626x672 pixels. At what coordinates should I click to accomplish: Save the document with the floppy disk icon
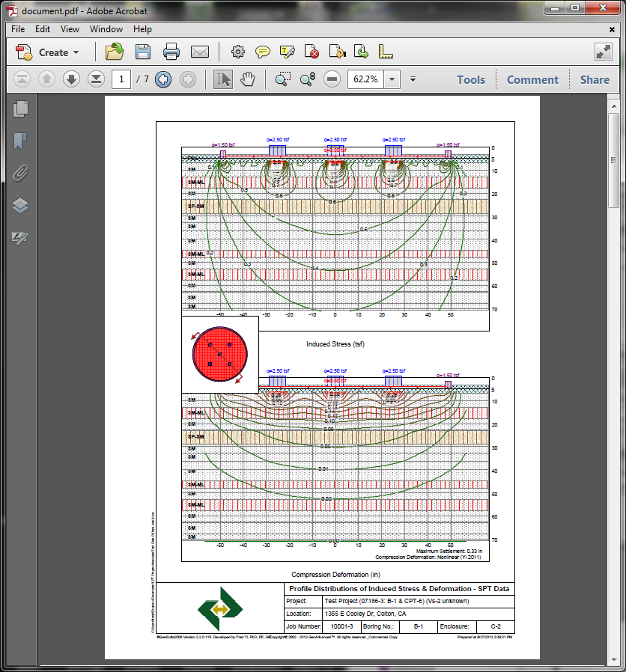point(143,52)
